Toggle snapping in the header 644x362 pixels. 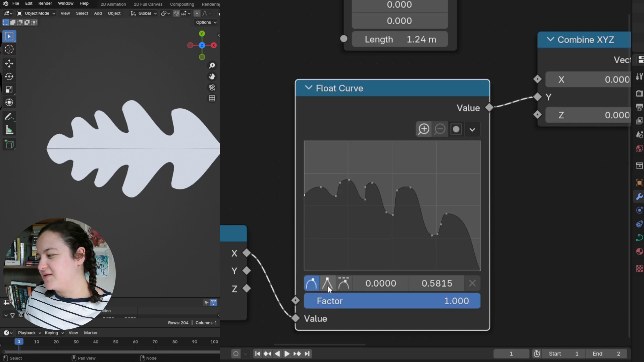pos(176,13)
